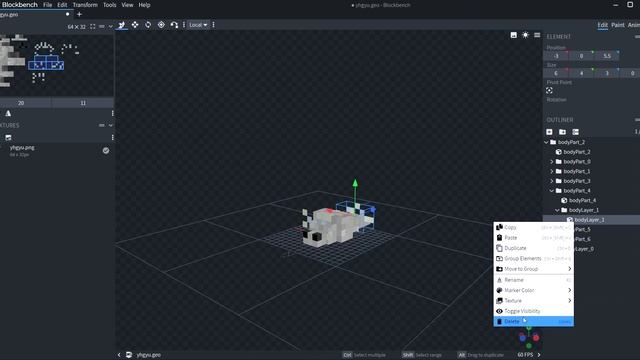Select the Move tool in the toolbar
This screenshot has width=640, height=360.
121,25
